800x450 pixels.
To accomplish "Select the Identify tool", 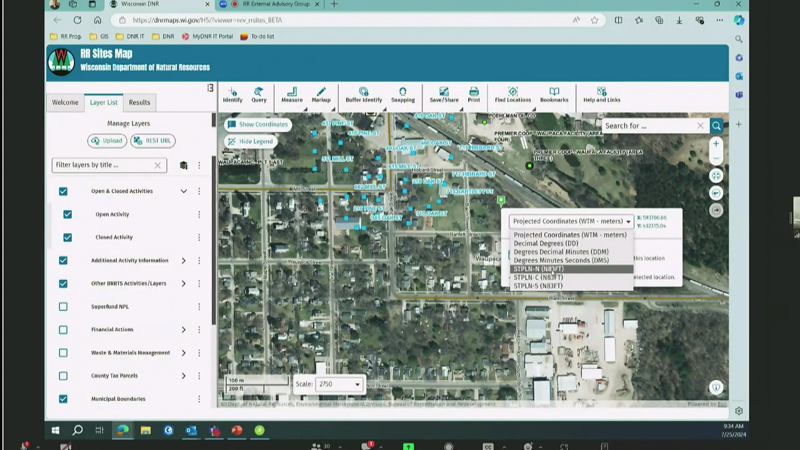I will tap(232, 95).
